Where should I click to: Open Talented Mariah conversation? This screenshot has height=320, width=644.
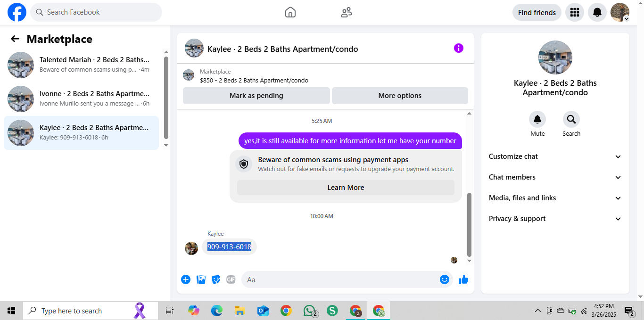coord(81,65)
